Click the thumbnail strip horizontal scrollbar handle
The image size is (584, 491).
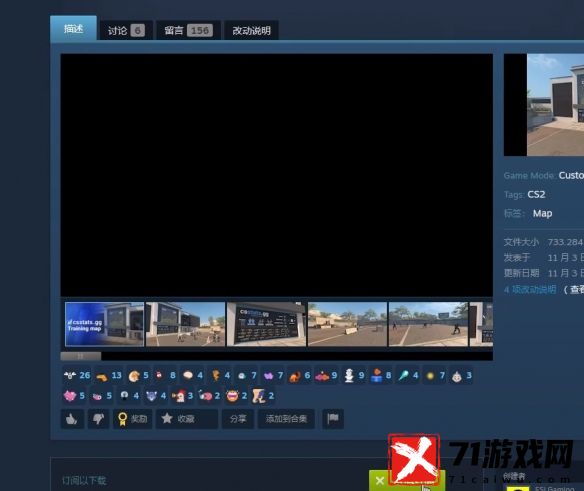click(81, 357)
